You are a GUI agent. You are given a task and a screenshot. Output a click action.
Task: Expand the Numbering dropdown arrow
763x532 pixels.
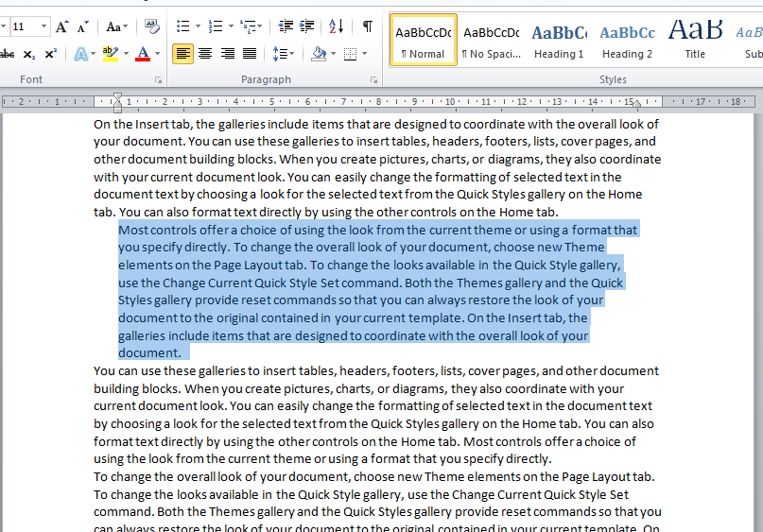tap(231, 26)
